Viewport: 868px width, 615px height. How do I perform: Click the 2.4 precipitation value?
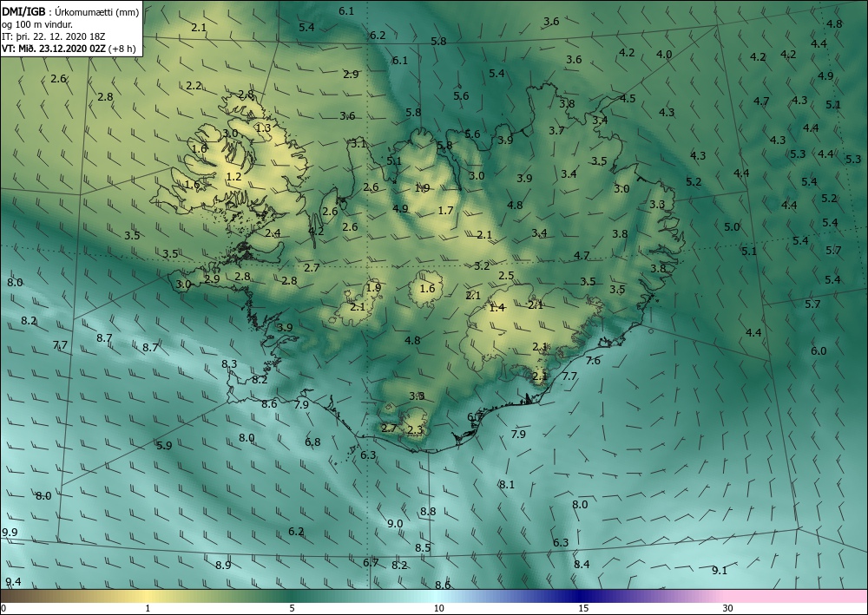pyautogui.click(x=273, y=233)
